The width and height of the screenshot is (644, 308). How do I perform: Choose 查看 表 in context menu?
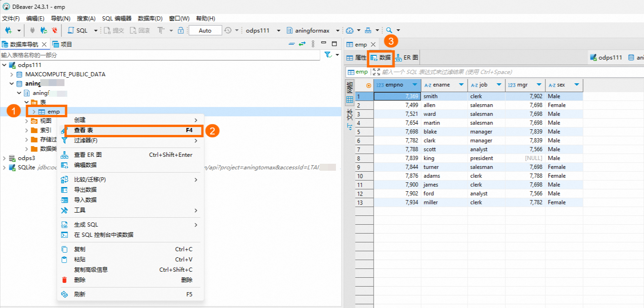click(131, 130)
